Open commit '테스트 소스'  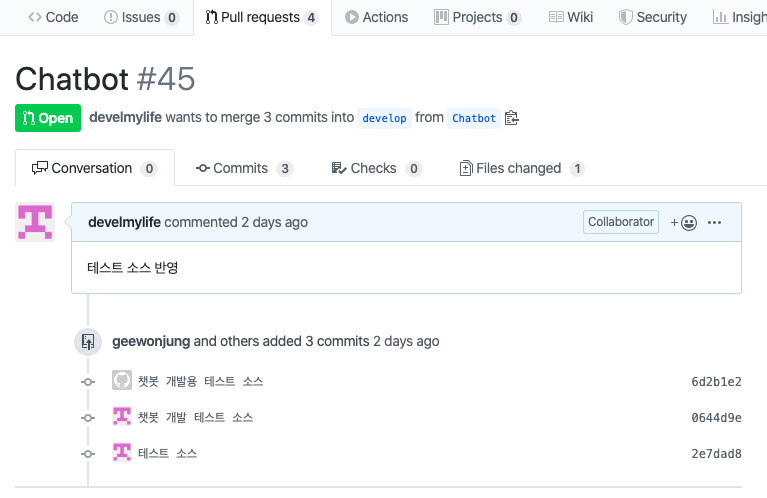coord(167,453)
